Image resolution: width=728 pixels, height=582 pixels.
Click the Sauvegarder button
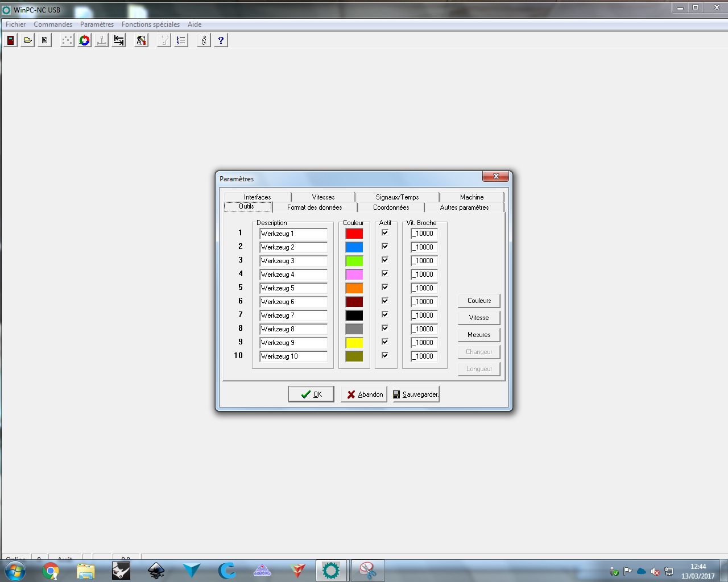coord(416,394)
